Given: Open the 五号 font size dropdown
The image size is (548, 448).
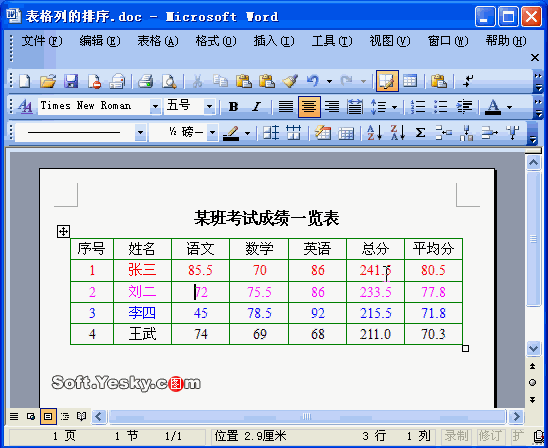Looking at the screenshot, I should 209,106.
